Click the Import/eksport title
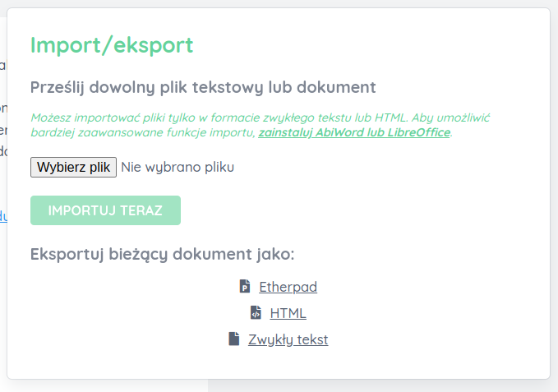This screenshot has width=558, height=392. click(112, 45)
